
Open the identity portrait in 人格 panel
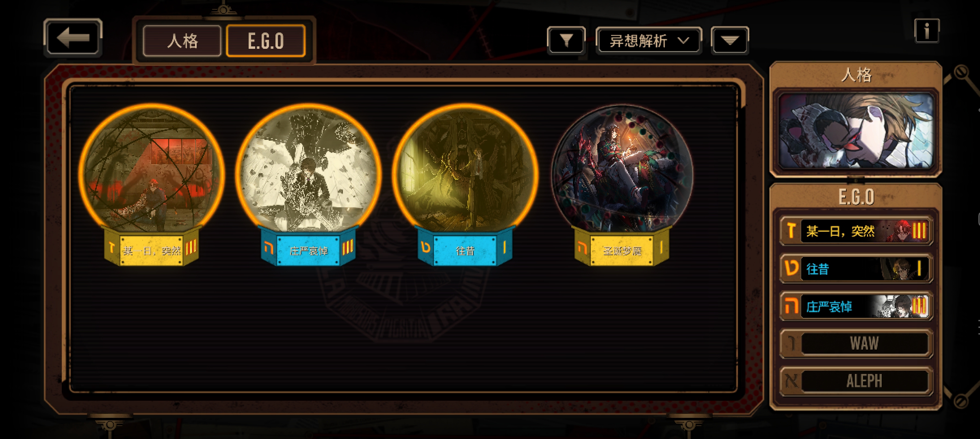[856, 131]
